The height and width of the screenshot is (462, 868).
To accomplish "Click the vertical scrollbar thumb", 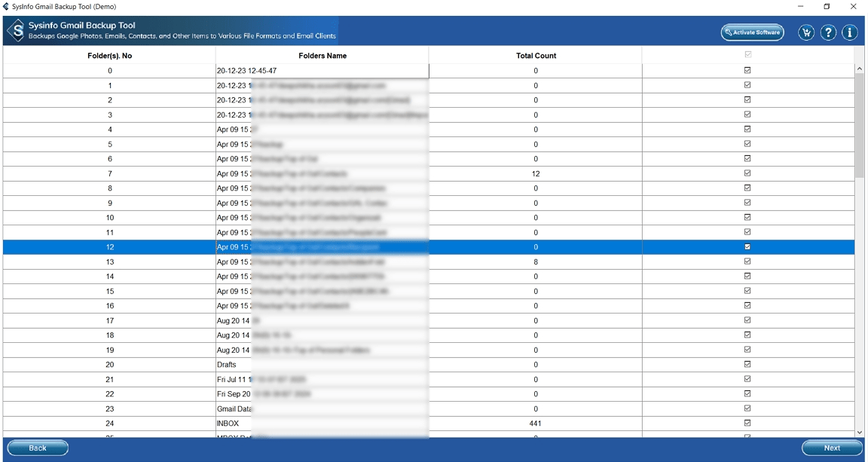I will (860, 126).
